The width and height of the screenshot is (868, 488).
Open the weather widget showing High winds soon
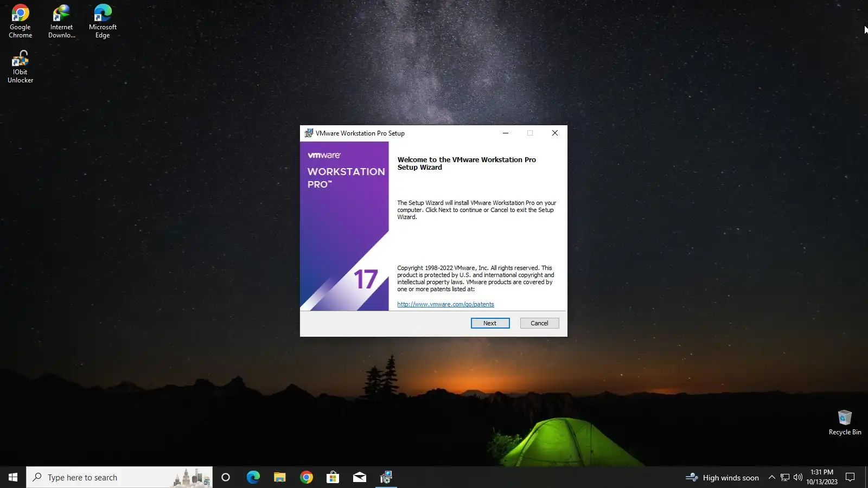point(722,478)
